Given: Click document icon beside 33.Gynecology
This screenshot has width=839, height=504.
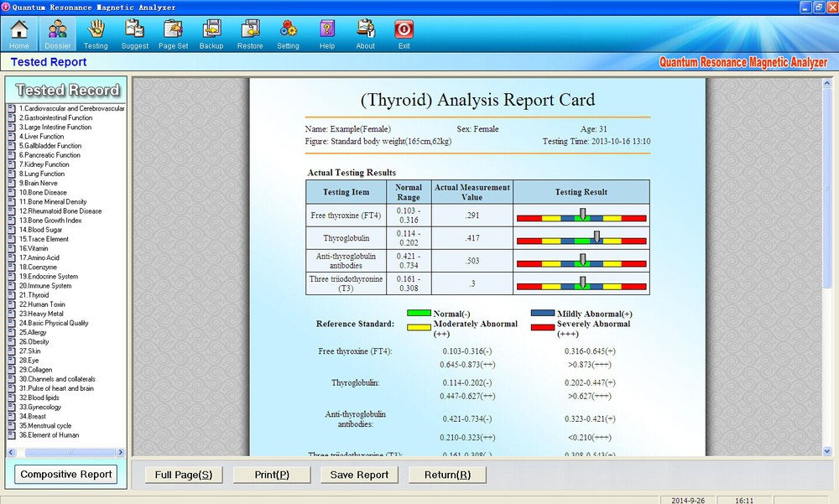Looking at the screenshot, I should (12, 408).
